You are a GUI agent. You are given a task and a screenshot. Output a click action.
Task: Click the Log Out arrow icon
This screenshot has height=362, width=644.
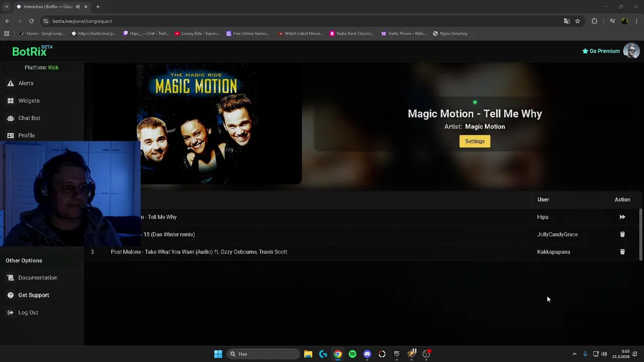(x=11, y=313)
